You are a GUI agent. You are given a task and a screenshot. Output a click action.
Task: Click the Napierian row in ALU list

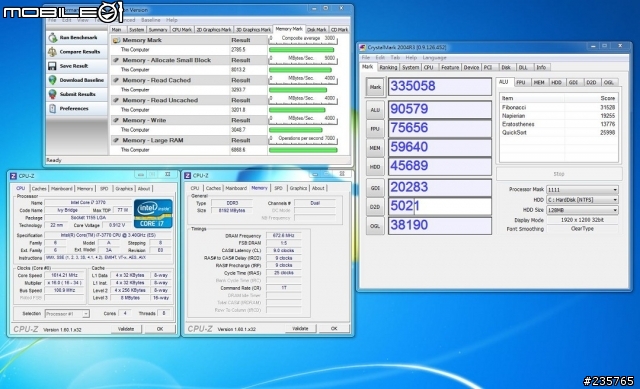point(558,116)
